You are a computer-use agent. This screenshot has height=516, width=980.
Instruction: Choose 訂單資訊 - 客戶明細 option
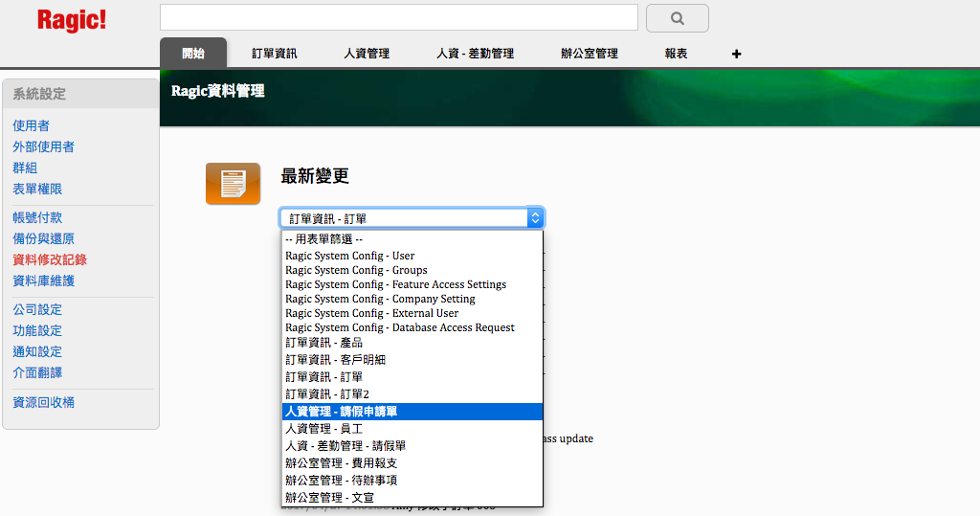click(x=412, y=360)
